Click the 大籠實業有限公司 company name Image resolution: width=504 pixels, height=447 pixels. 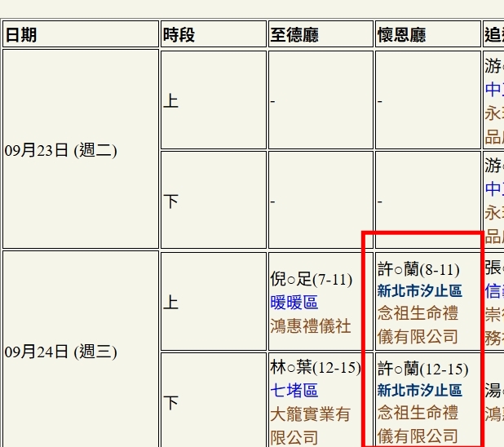310,425
